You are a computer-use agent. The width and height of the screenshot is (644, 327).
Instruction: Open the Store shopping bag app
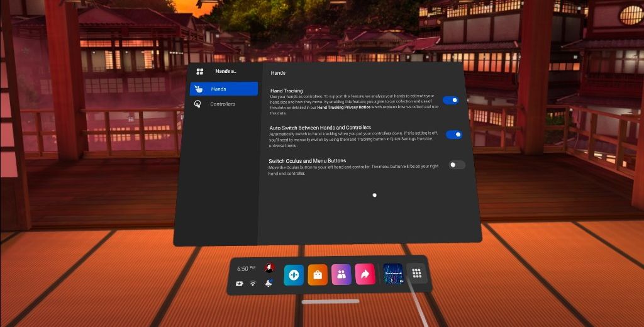coord(318,275)
